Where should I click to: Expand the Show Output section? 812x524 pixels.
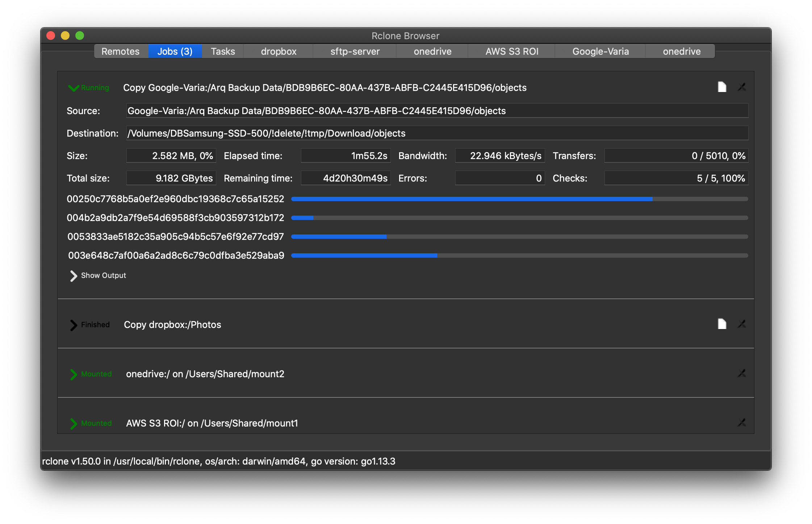97,275
